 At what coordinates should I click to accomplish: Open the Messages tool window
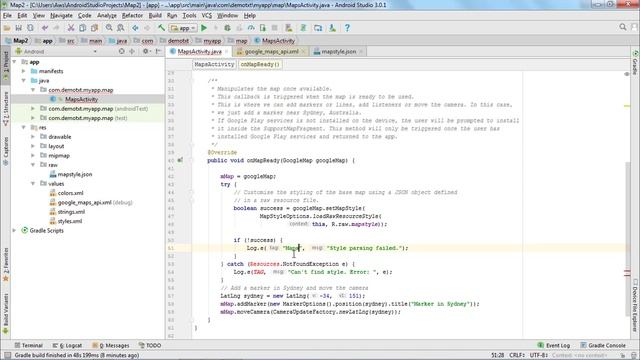point(111,345)
